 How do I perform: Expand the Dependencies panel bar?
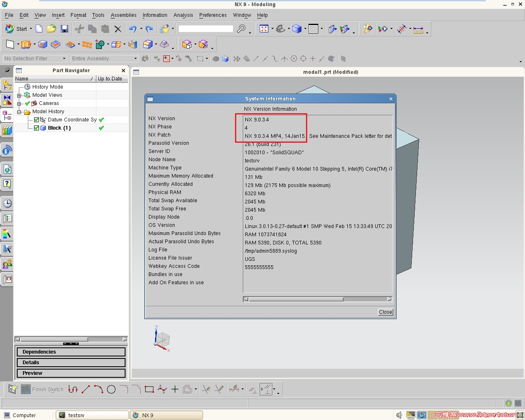coord(71,352)
